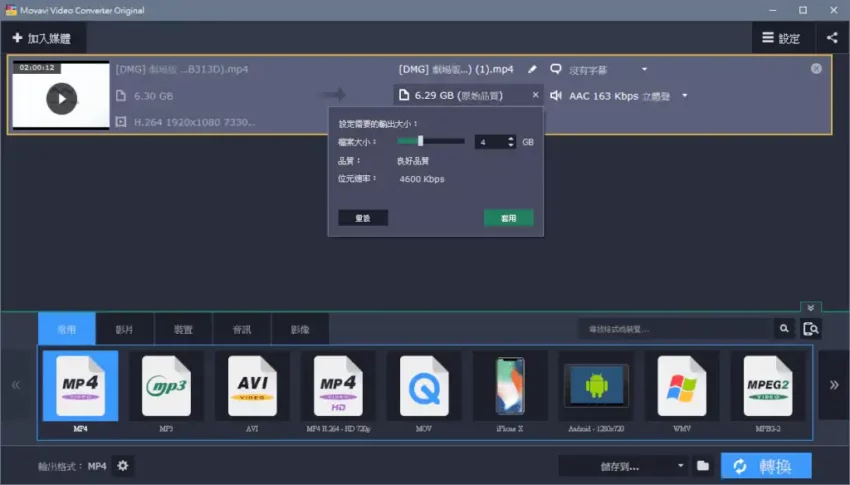Viewport: 850px width, 485px height.
Task: Click the 6.30 GB source size text
Action: pyautogui.click(x=153, y=96)
